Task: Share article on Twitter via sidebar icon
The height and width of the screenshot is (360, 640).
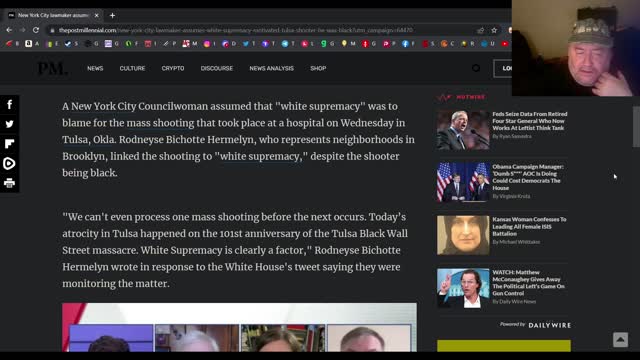Action: click(9, 124)
